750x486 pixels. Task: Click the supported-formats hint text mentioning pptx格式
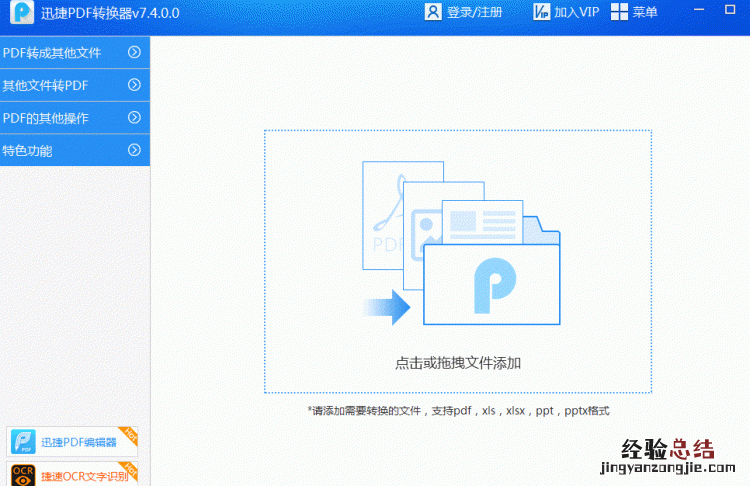click(459, 411)
